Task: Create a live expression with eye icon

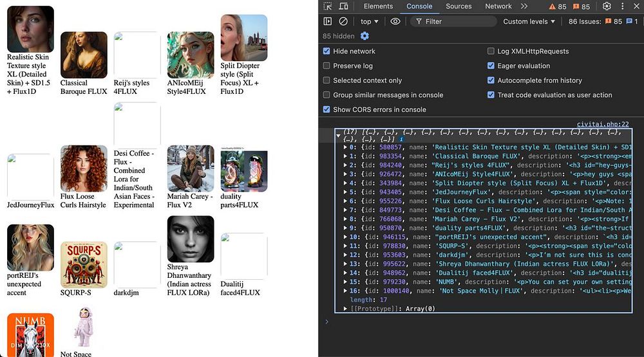Action: [x=395, y=21]
